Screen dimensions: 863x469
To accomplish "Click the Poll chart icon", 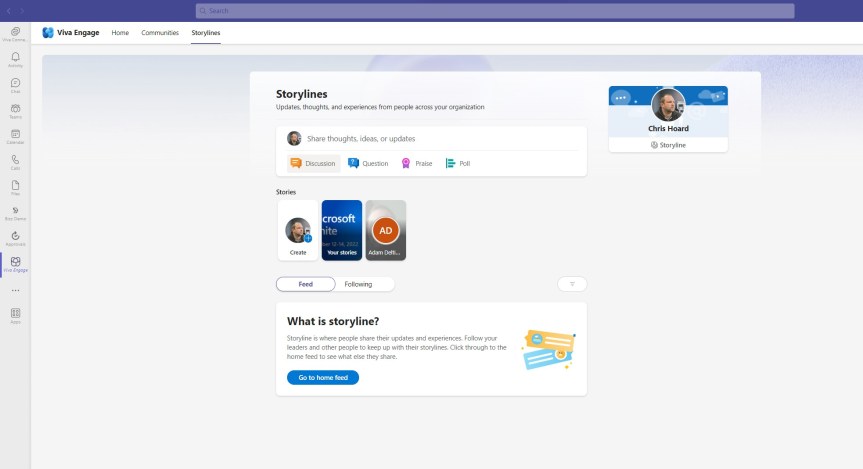I will [x=450, y=163].
